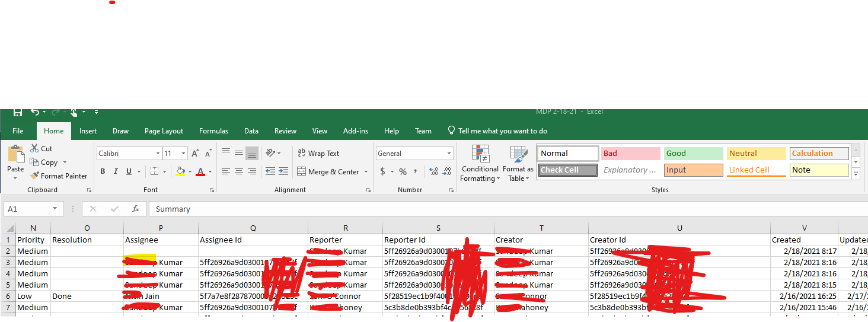Expand the Name Box dropdown
868x322 pixels.
click(55, 209)
